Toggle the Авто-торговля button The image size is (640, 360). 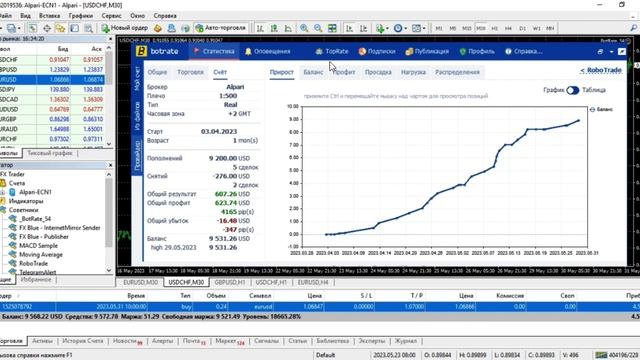(x=221, y=28)
